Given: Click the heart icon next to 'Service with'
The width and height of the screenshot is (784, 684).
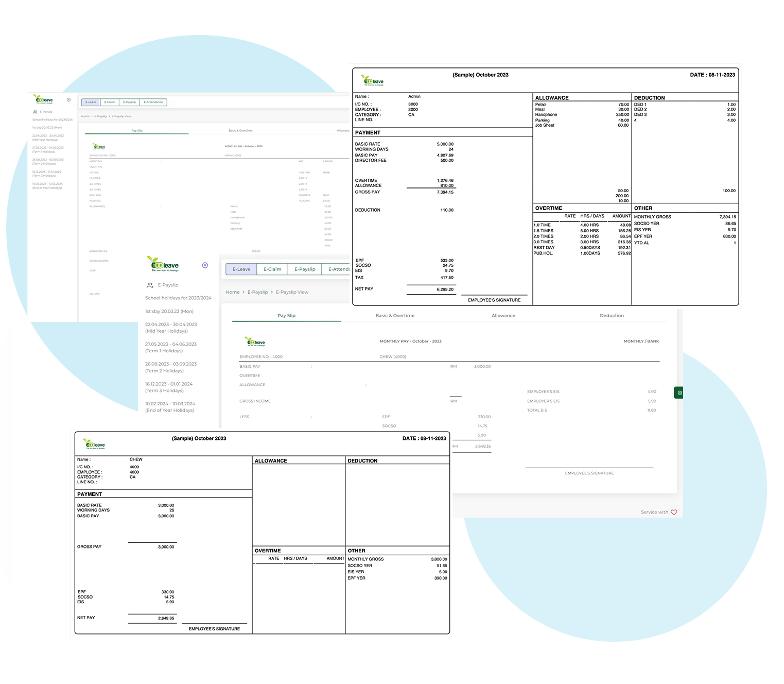Looking at the screenshot, I should pyautogui.click(x=674, y=512).
